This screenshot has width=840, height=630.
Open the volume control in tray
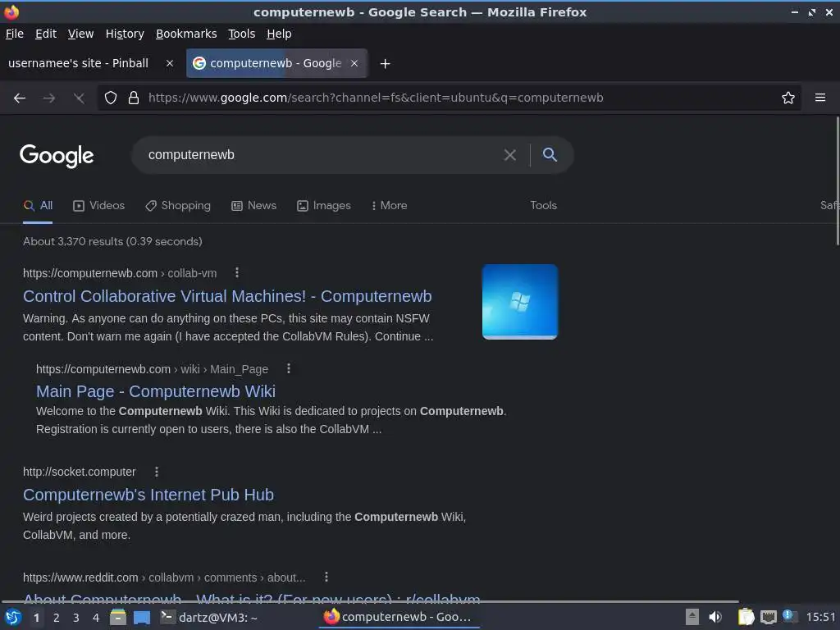[715, 617]
